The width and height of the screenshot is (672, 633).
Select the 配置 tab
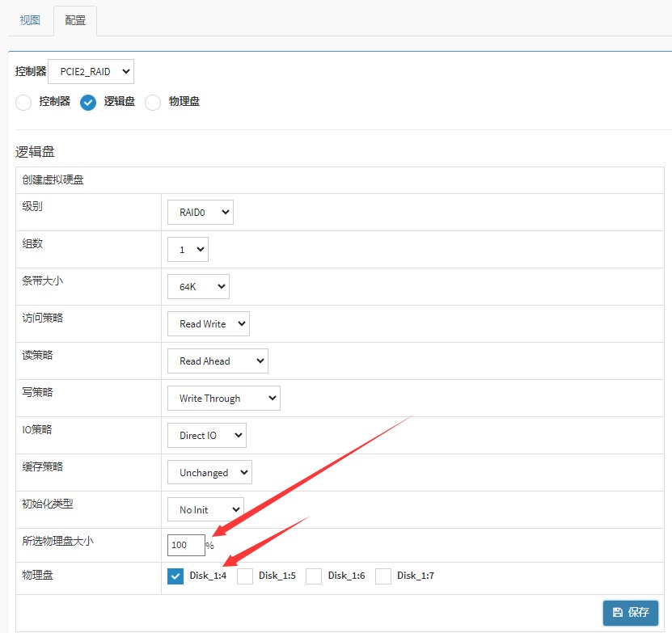pyautogui.click(x=75, y=20)
